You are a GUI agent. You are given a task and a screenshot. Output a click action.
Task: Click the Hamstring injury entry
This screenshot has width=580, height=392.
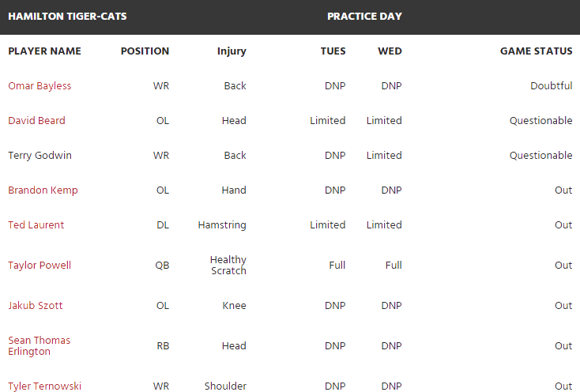222,225
